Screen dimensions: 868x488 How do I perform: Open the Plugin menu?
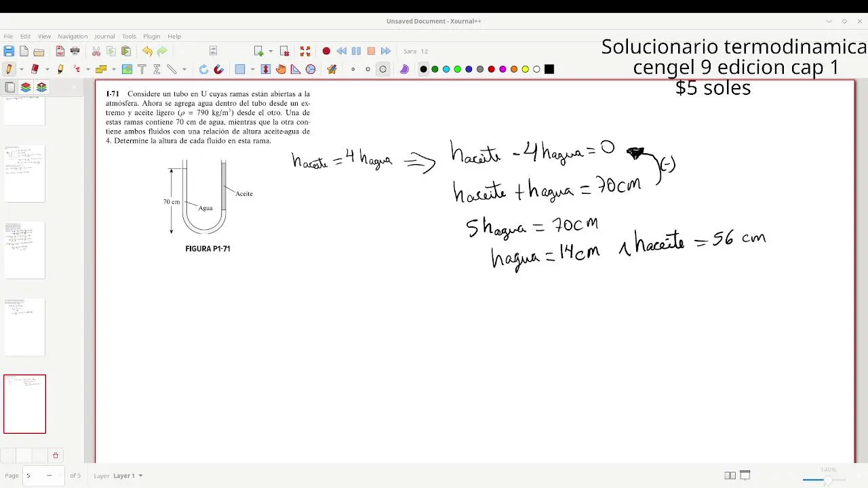(x=152, y=36)
